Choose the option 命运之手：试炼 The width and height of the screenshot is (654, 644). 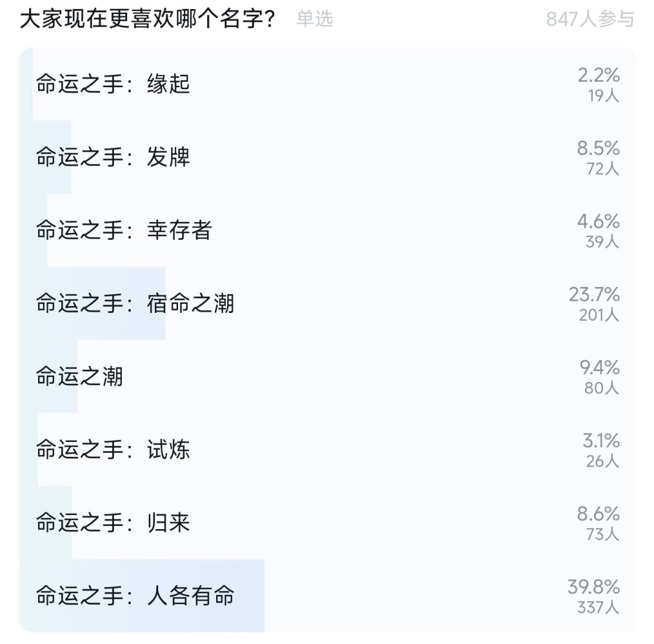[113, 450]
